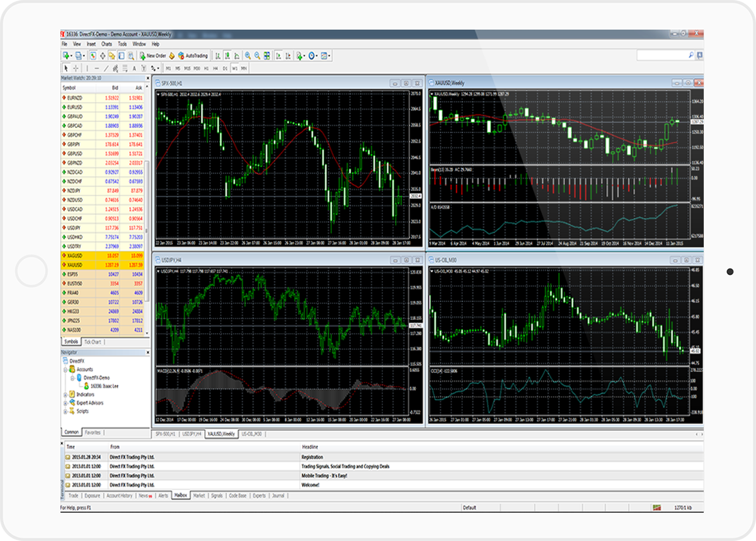Select the crosshair tool
Screen dimensions: 756x541
(76, 68)
